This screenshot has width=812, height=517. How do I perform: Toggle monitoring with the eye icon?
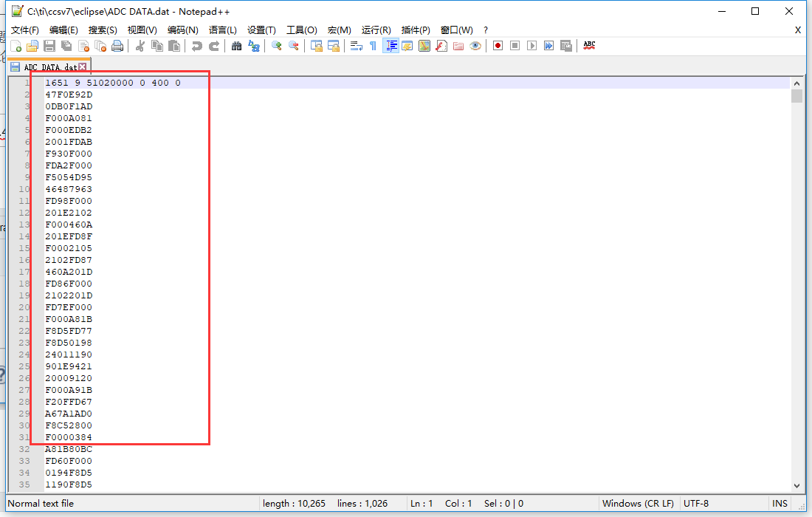point(475,46)
